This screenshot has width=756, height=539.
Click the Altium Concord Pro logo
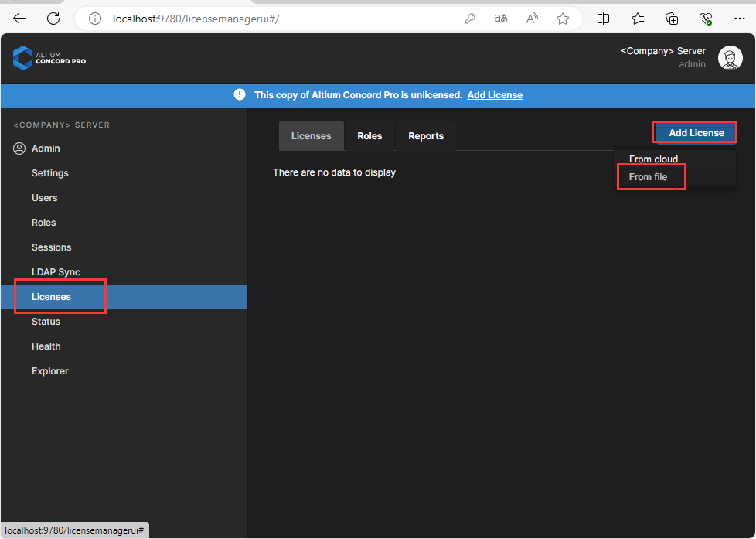(49, 58)
